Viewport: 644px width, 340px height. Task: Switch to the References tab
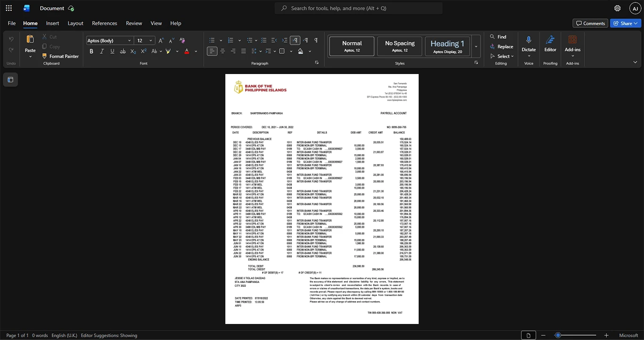(x=105, y=23)
